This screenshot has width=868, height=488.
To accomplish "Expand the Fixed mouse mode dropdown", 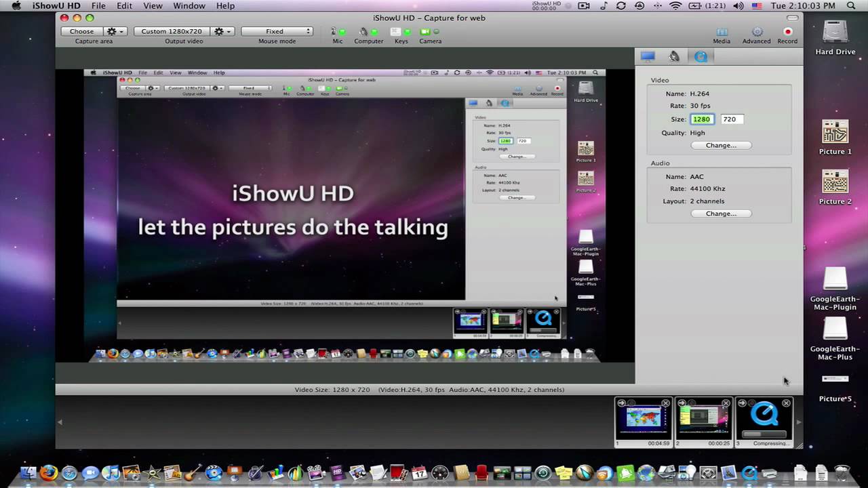I will pyautogui.click(x=277, y=31).
